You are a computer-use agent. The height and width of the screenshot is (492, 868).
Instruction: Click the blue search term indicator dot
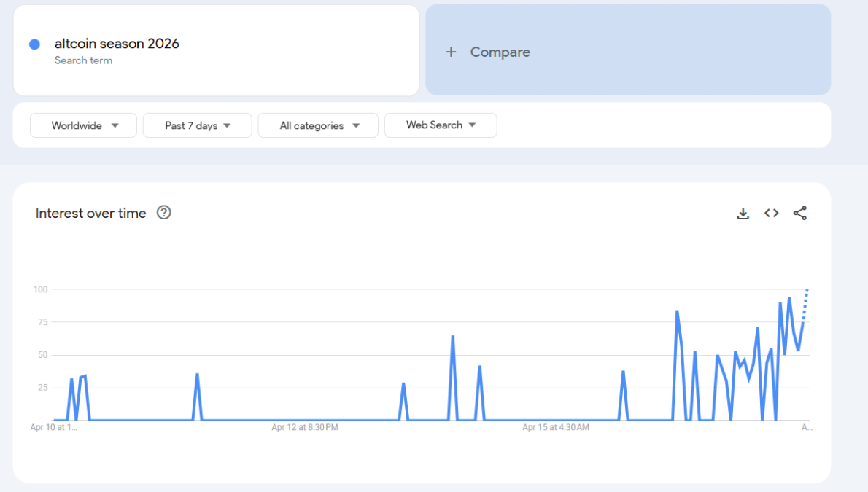pos(34,44)
